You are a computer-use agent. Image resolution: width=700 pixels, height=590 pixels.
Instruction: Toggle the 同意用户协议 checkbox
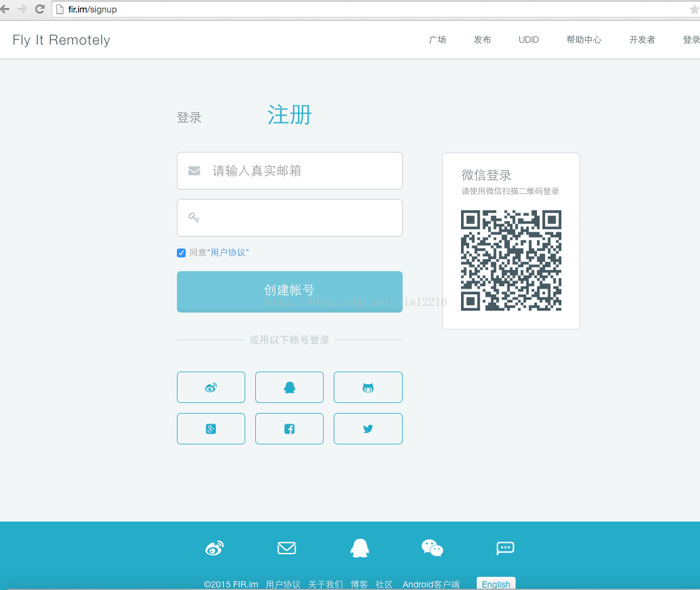coord(181,253)
